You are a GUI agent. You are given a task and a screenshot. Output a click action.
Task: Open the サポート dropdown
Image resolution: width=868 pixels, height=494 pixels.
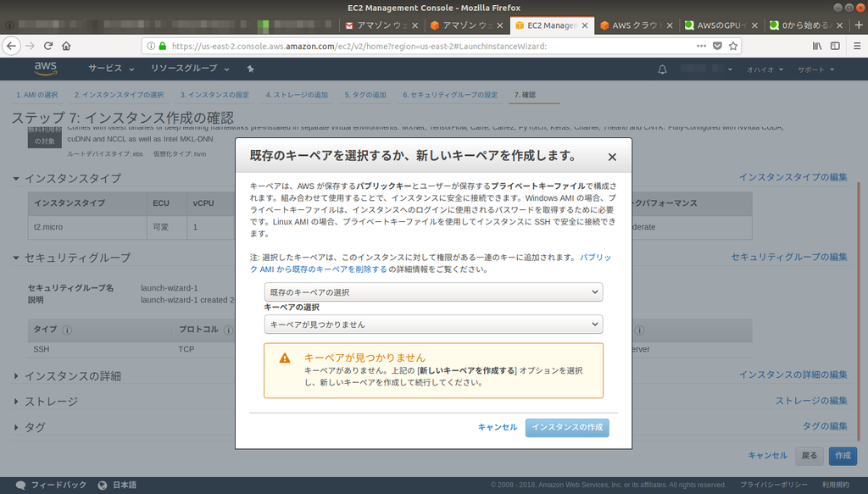point(815,69)
